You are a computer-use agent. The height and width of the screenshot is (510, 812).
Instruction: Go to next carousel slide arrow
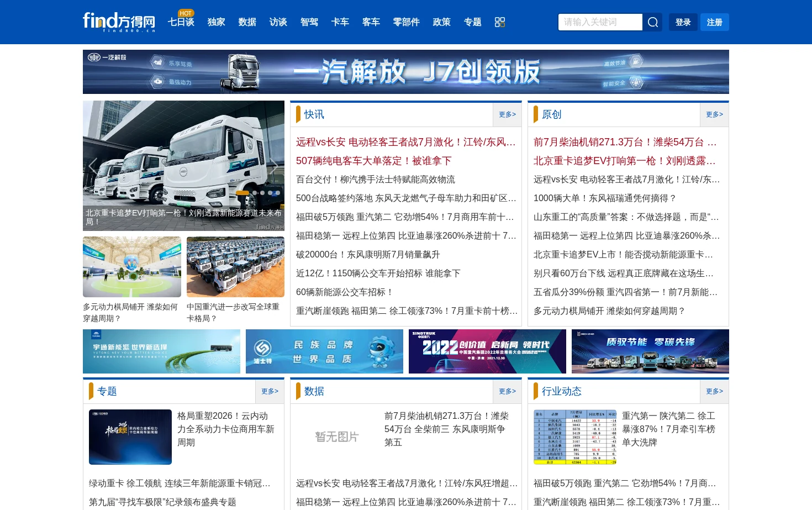(274, 166)
